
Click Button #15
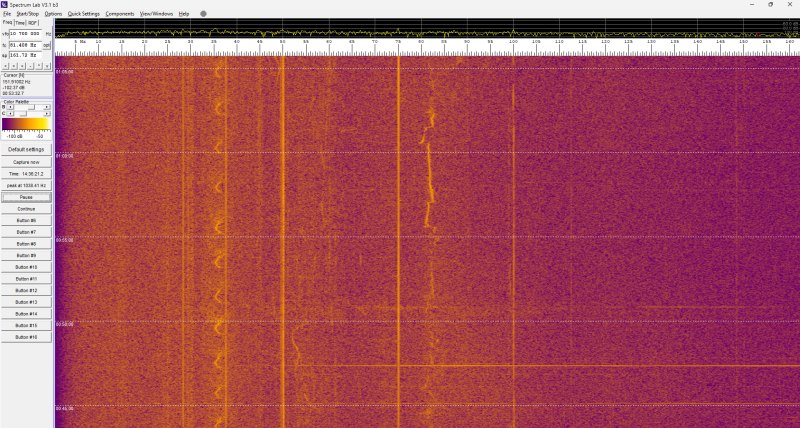[x=26, y=325]
